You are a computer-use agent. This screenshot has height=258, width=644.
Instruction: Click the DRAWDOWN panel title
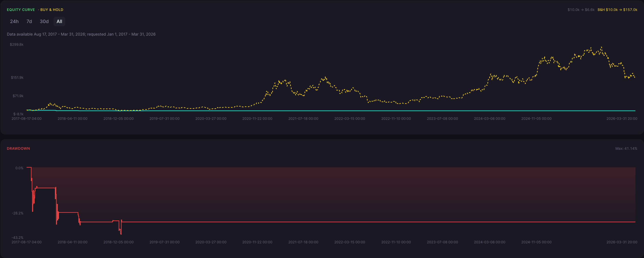[18, 149]
